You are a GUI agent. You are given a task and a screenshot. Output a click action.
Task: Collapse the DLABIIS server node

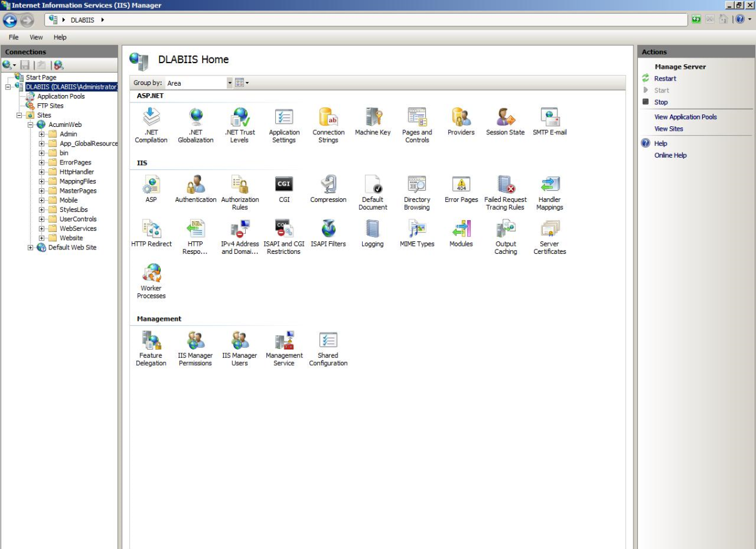coord(8,87)
